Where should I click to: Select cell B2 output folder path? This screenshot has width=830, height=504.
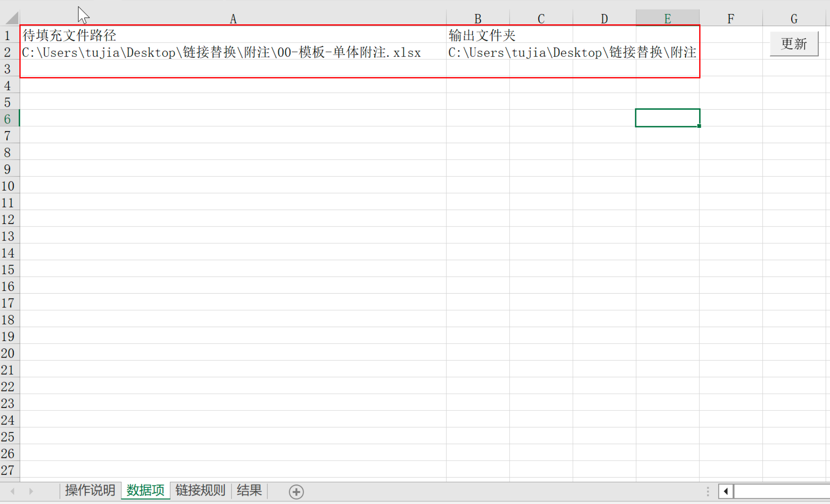point(478,52)
